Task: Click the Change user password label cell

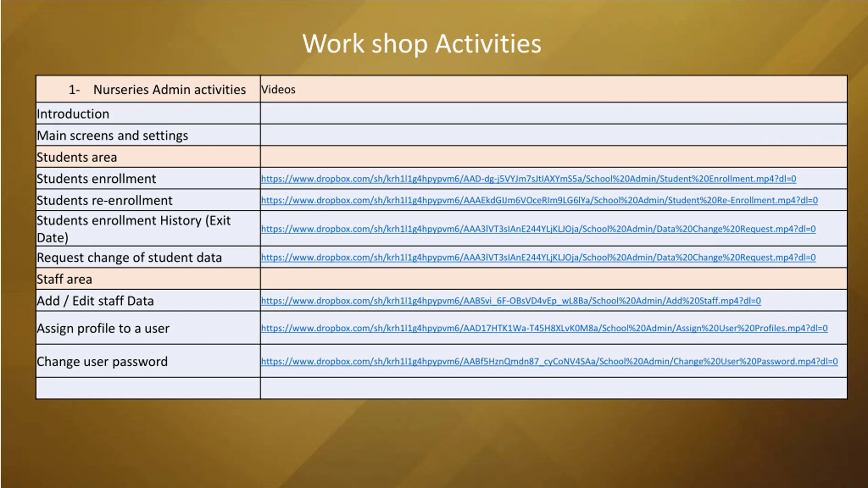Action: coord(102,361)
